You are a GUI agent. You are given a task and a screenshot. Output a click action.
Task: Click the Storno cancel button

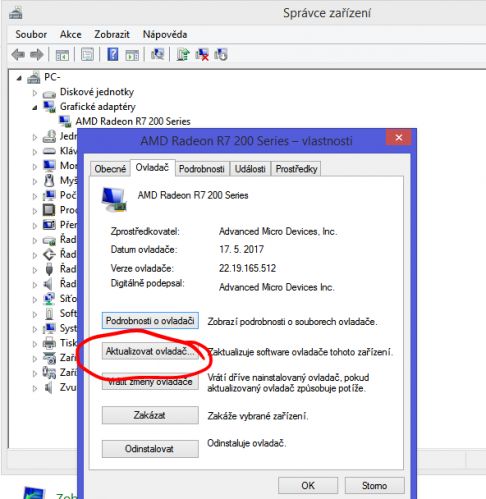click(374, 485)
